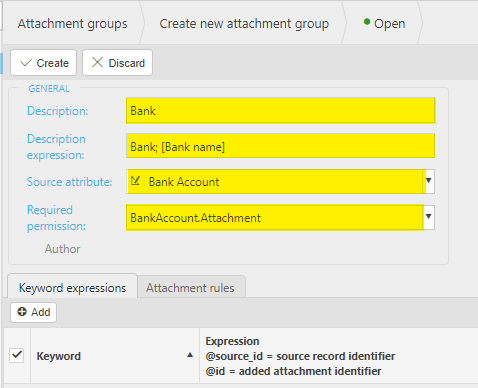Click Create new attachment group breadcrumb

tap(244, 23)
